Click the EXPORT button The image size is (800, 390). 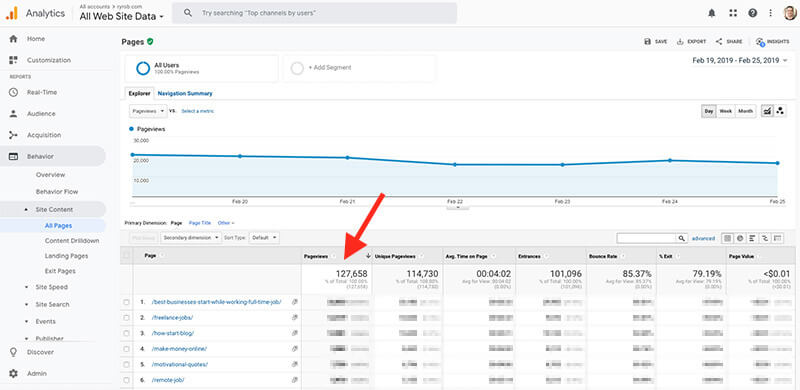pos(691,42)
